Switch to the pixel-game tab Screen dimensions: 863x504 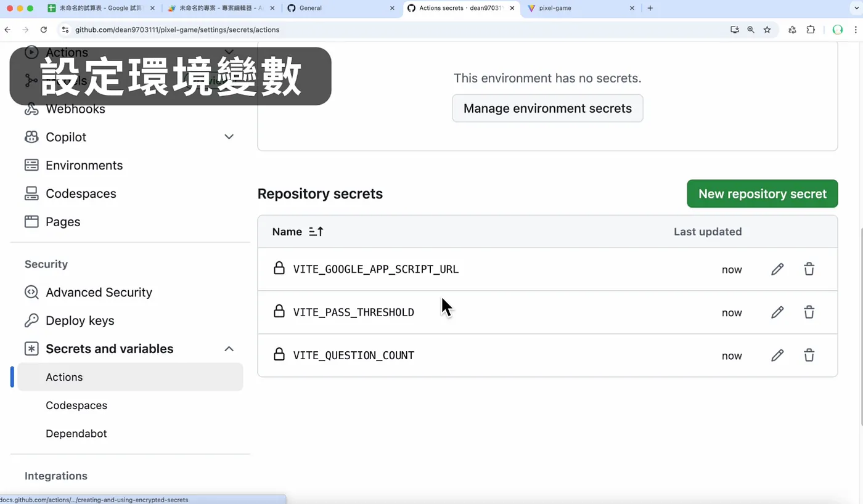(x=581, y=8)
